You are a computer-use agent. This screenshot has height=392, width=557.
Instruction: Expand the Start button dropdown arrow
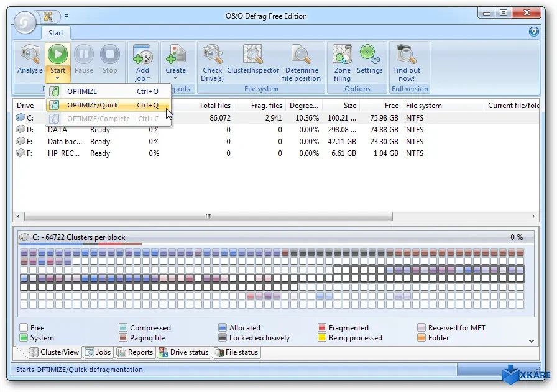(58, 78)
